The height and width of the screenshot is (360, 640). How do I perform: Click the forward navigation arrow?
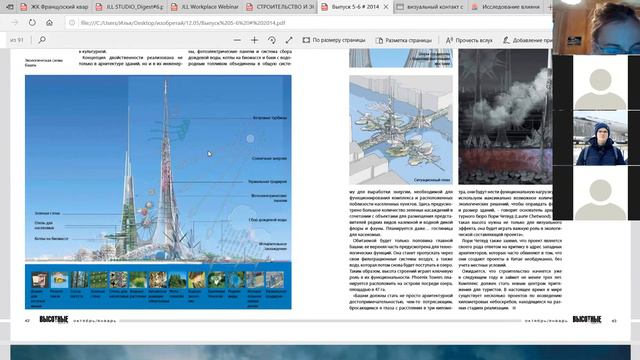point(15,23)
